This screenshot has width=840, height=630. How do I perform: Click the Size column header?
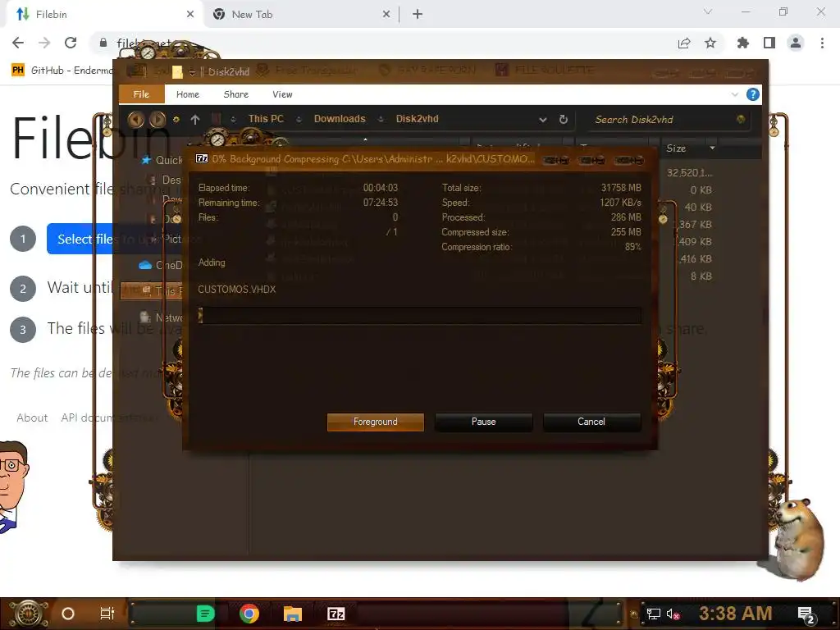676,148
